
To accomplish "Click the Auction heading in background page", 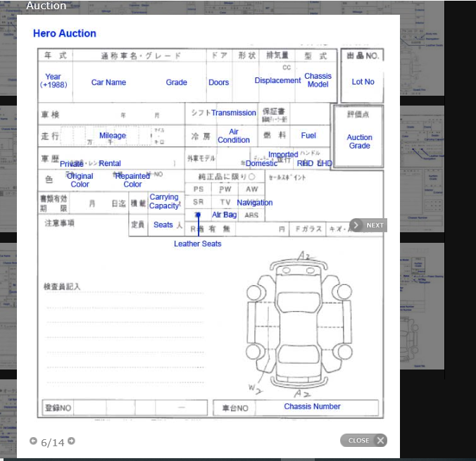I will [46, 6].
